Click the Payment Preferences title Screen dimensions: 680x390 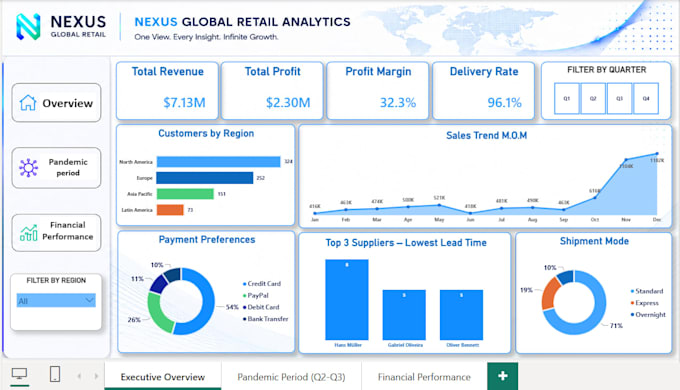coord(207,240)
